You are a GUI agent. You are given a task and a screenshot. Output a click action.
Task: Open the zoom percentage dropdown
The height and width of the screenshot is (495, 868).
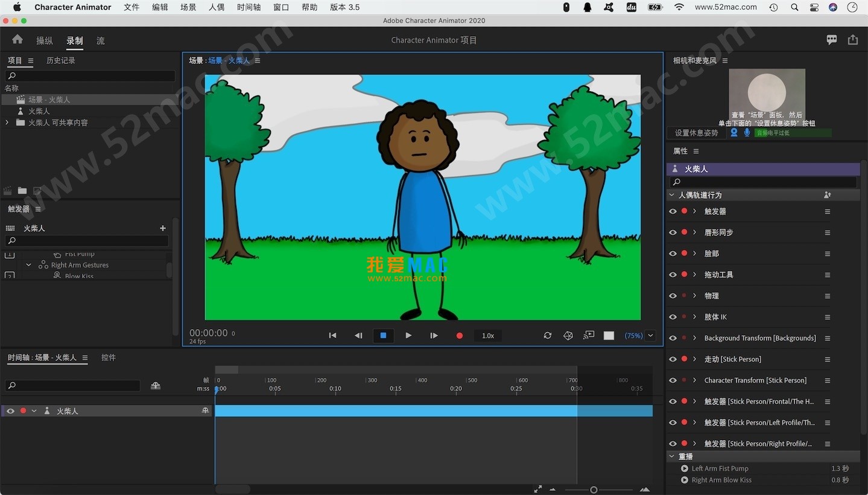650,336
